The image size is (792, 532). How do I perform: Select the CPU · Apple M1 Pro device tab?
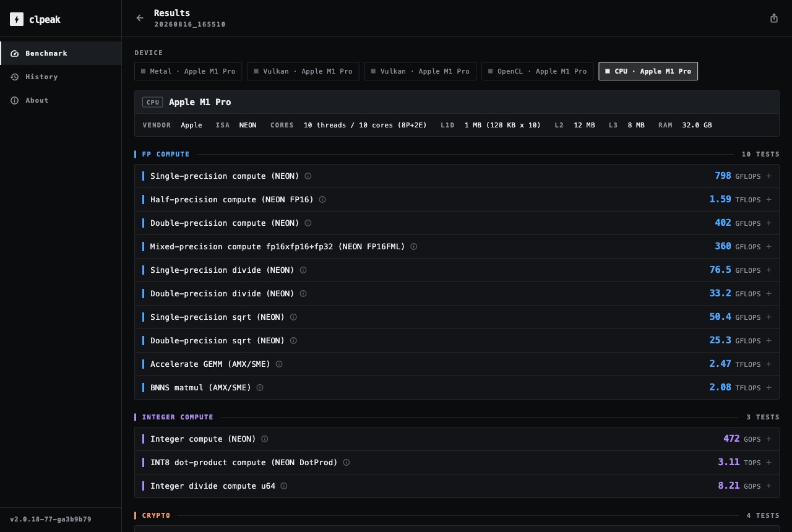click(648, 71)
